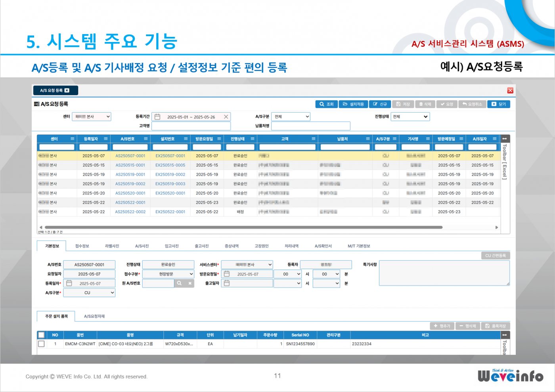This screenshot has height=392, width=555.
Task: Expand the A/S구분 dropdown showing CU
Action: 89,293
